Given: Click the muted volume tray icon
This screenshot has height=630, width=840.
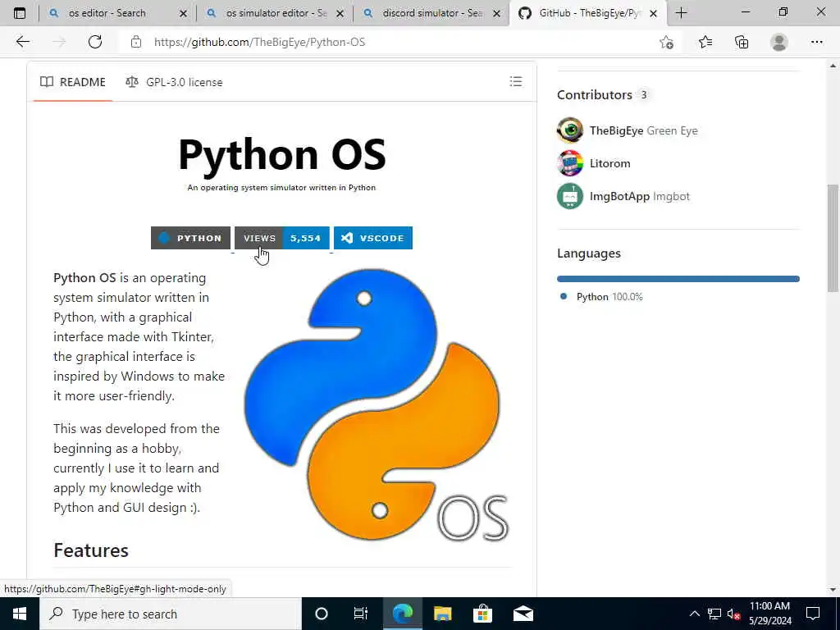Looking at the screenshot, I should [733, 614].
